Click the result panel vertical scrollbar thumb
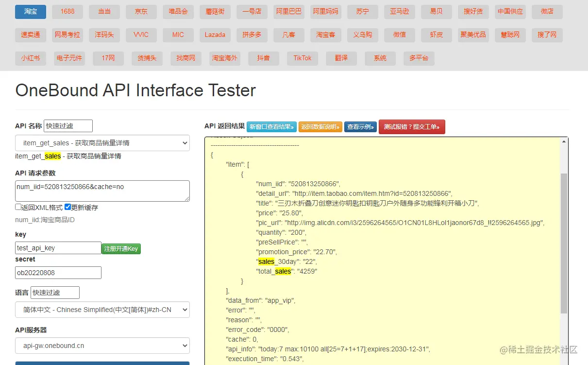 (x=564, y=243)
